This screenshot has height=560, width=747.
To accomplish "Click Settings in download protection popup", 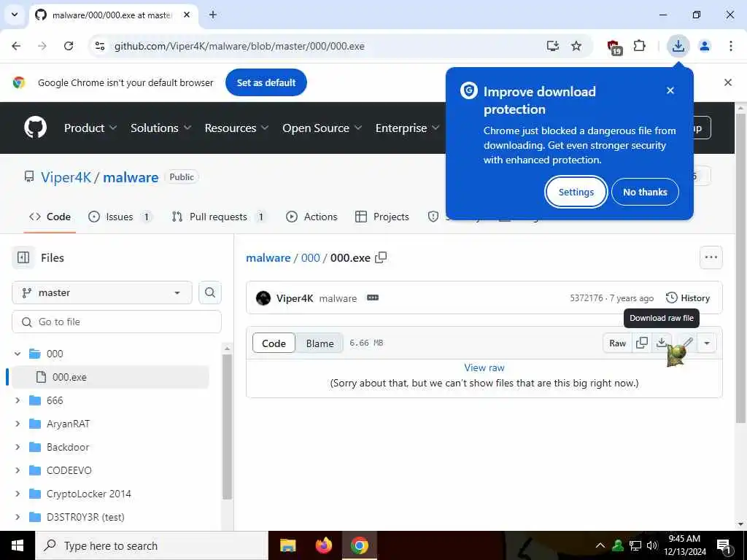I will (576, 192).
